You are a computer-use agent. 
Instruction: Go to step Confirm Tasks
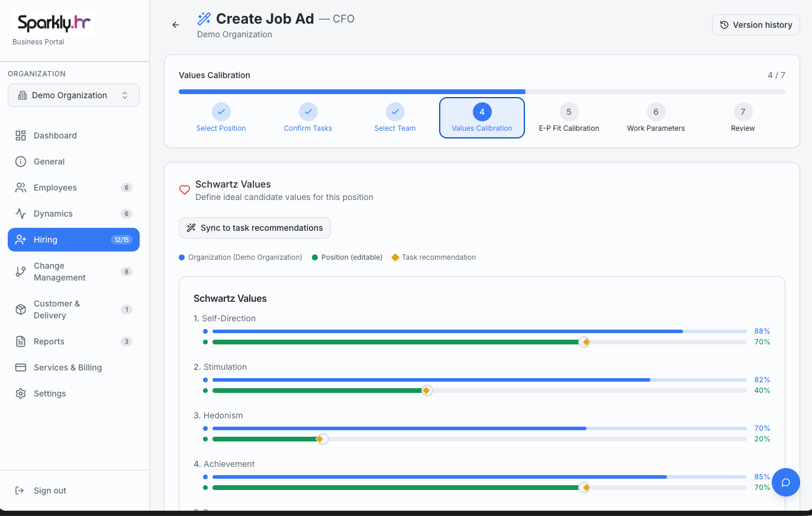308,118
